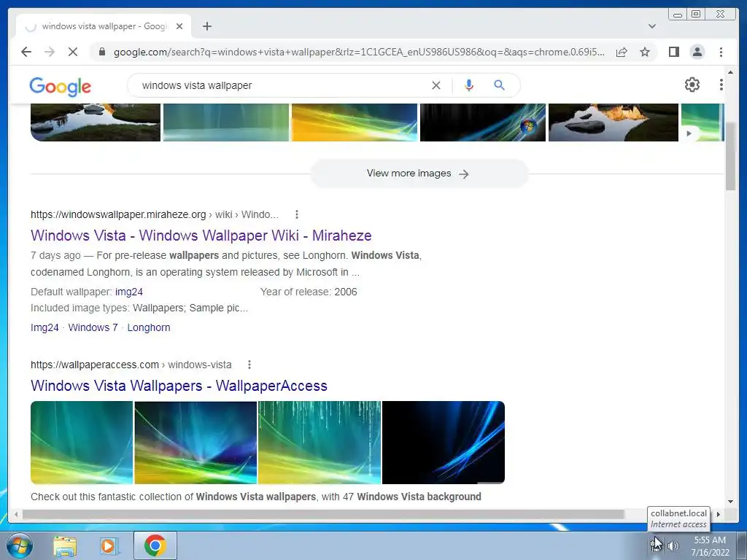Click View more images button
This screenshot has height=560, width=747.
tap(419, 174)
